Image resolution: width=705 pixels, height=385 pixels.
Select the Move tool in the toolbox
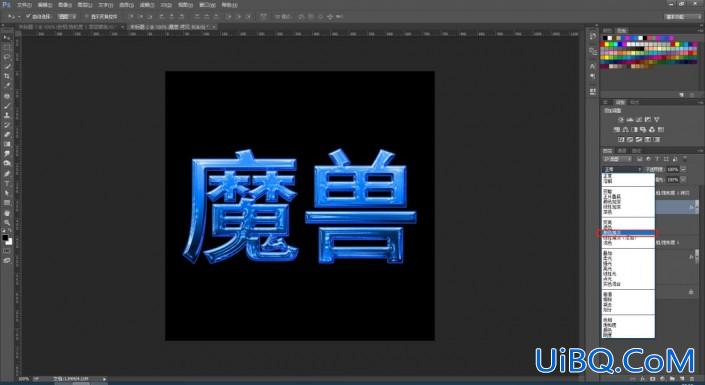(7, 38)
